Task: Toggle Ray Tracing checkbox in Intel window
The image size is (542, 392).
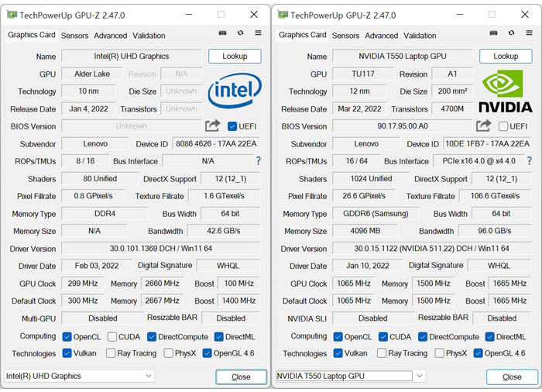Action: [x=111, y=353]
